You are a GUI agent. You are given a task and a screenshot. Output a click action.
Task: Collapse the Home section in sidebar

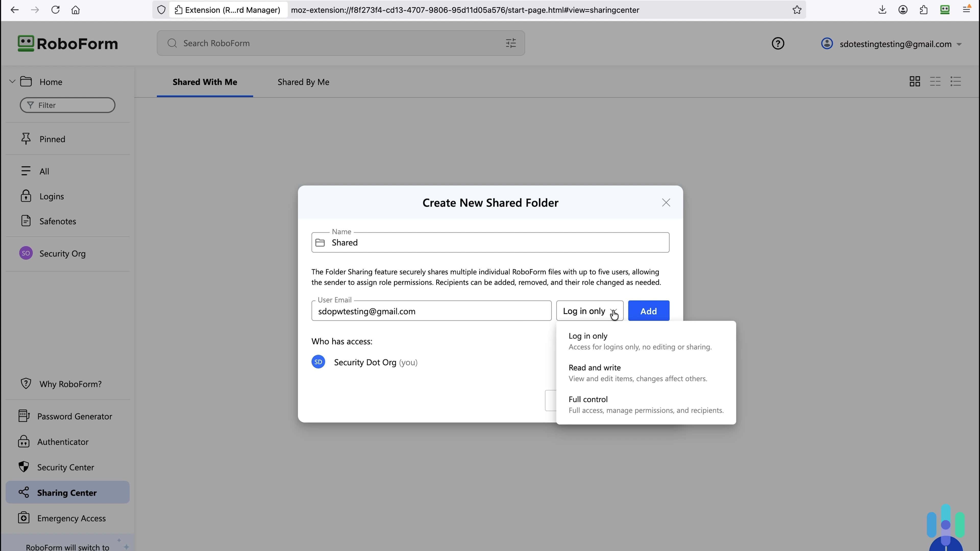12,81
